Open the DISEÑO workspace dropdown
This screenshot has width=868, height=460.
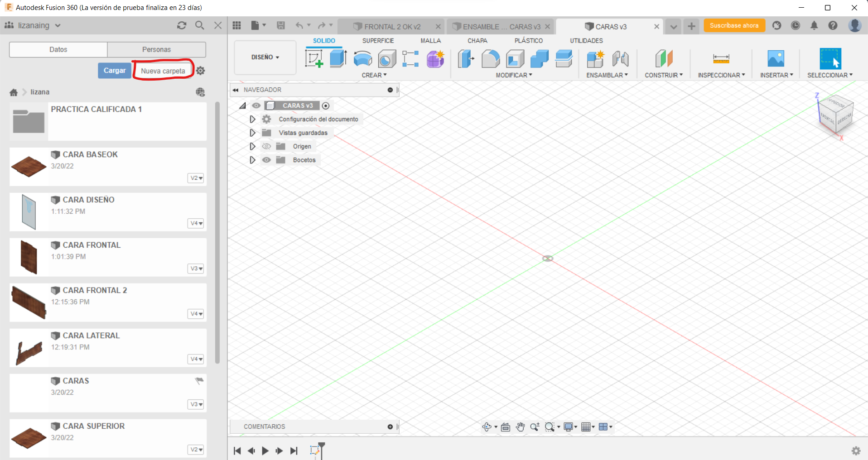265,57
